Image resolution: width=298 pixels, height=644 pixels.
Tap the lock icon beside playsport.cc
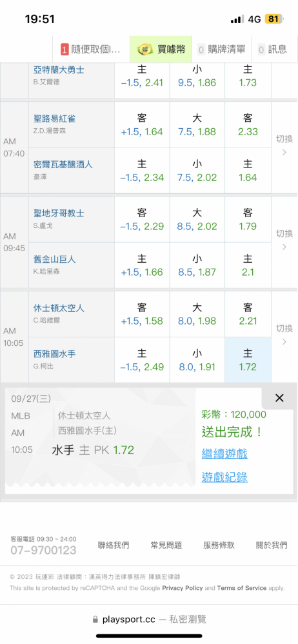tap(95, 619)
